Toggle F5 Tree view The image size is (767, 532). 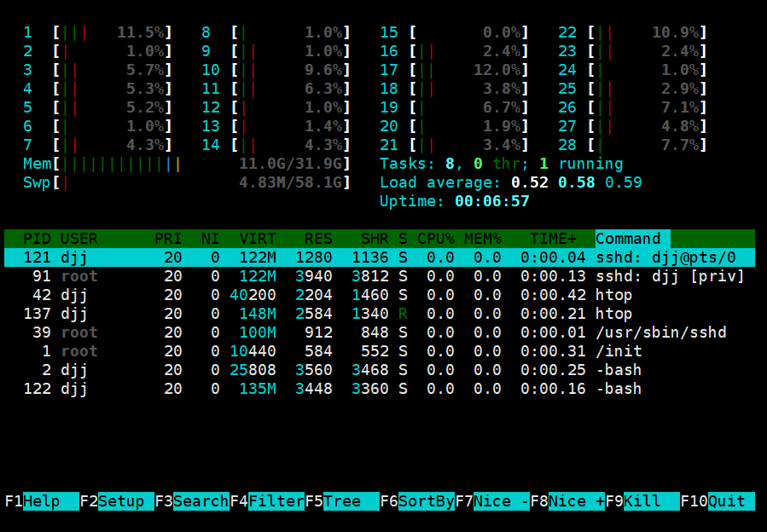pyautogui.click(x=342, y=501)
